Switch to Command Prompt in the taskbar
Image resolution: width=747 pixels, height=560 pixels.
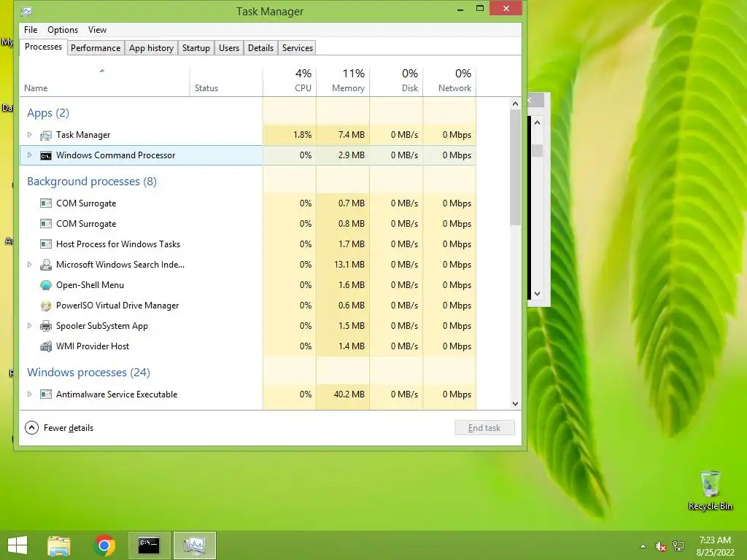pyautogui.click(x=149, y=545)
